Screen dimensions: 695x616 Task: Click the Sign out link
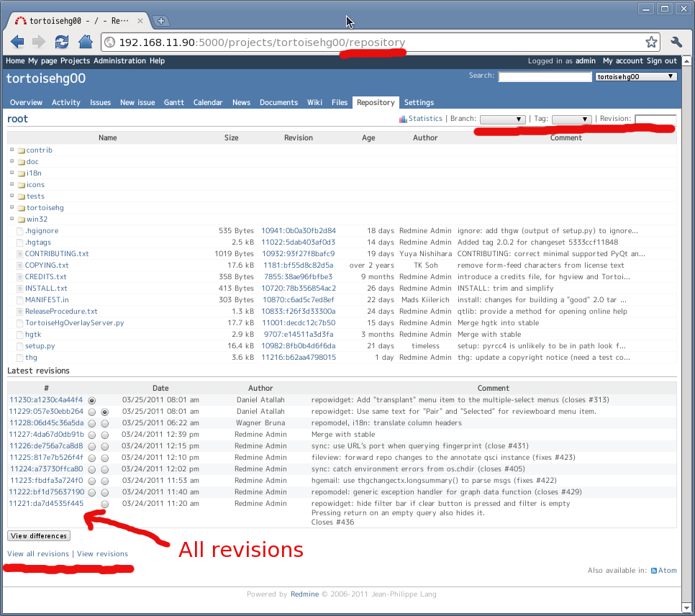tap(661, 60)
